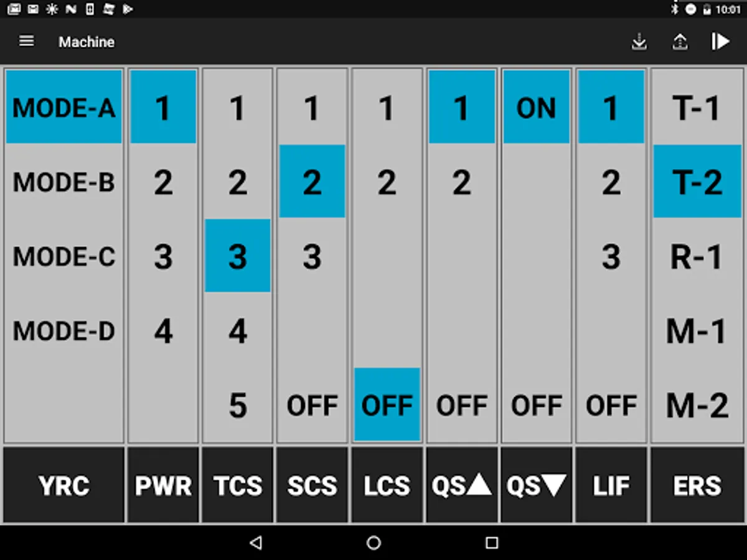747x560 pixels.
Task: Select MODE-B in YRC column
Action: [x=63, y=182]
